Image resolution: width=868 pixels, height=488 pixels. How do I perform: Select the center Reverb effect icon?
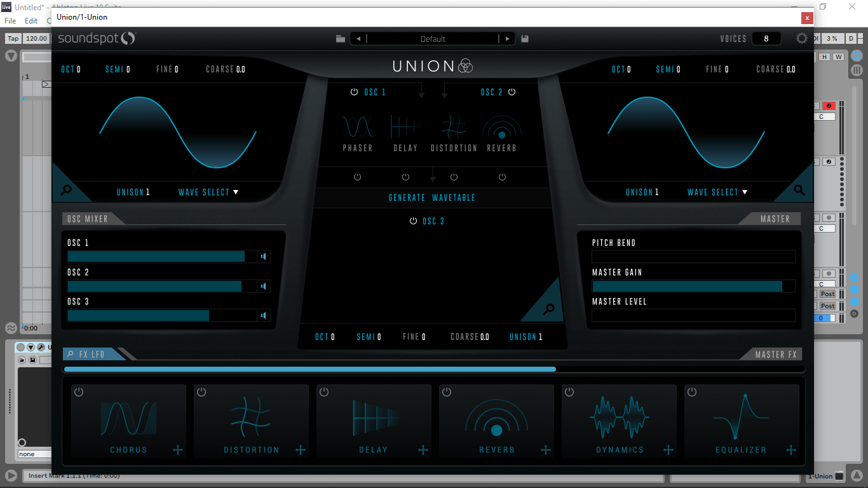[502, 126]
